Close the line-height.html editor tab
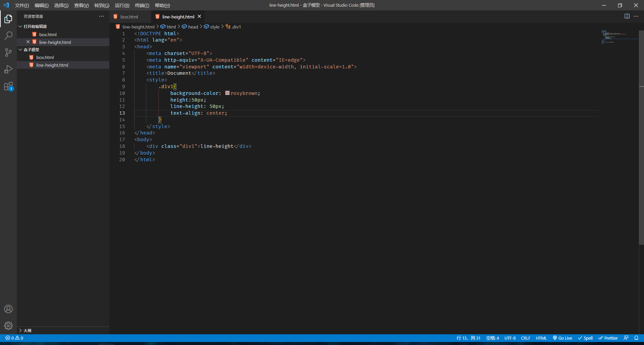This screenshot has width=644, height=345. [199, 16]
